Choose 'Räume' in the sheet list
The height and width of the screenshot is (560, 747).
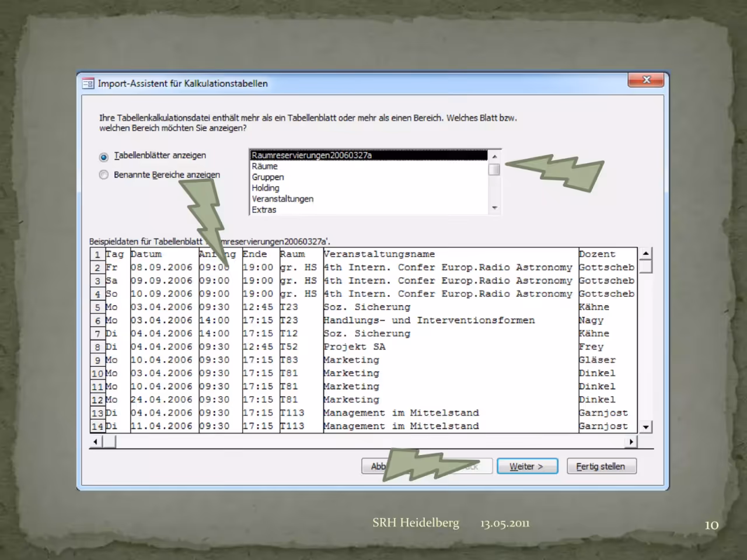(368, 166)
